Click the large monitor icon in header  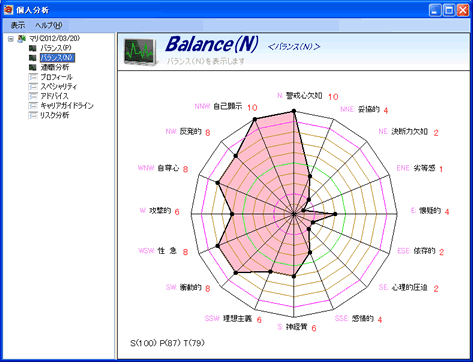[140, 52]
